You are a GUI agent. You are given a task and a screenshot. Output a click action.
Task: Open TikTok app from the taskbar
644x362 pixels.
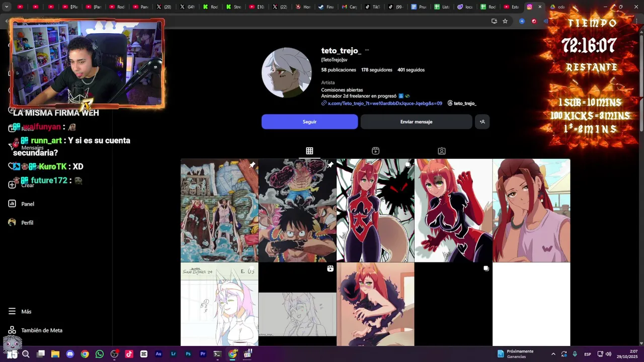129,354
